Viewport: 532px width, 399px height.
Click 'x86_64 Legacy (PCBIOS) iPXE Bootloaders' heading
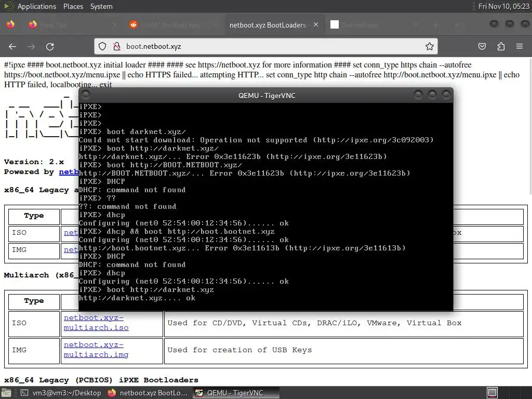click(x=101, y=380)
